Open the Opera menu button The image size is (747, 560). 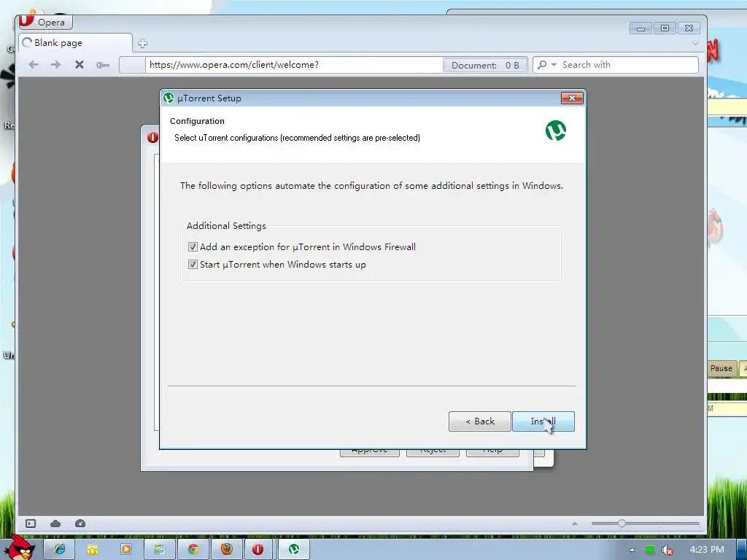pos(46,21)
